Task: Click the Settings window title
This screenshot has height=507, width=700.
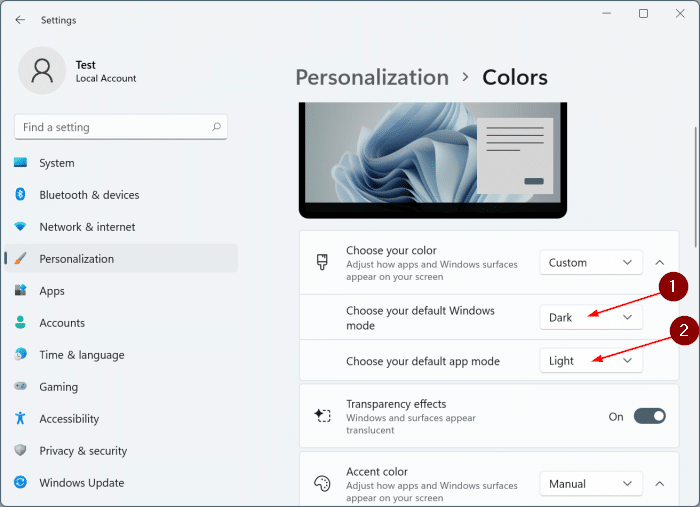Action: click(x=58, y=20)
